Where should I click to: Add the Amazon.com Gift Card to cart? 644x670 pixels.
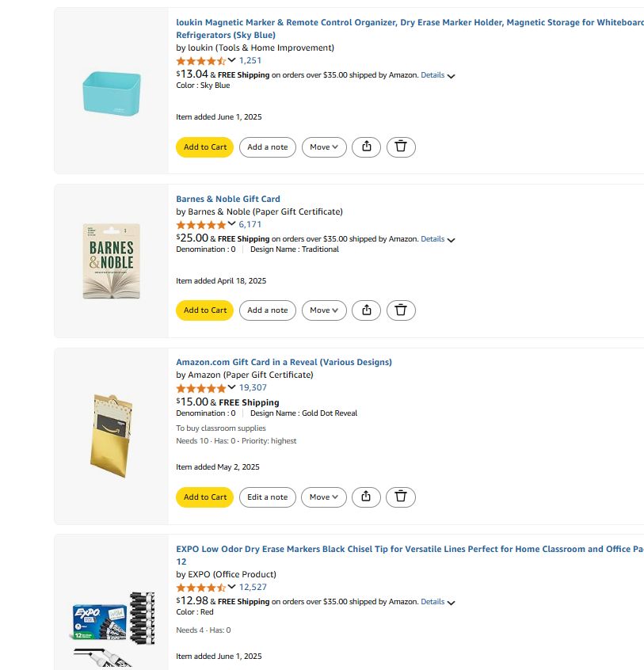(x=204, y=497)
